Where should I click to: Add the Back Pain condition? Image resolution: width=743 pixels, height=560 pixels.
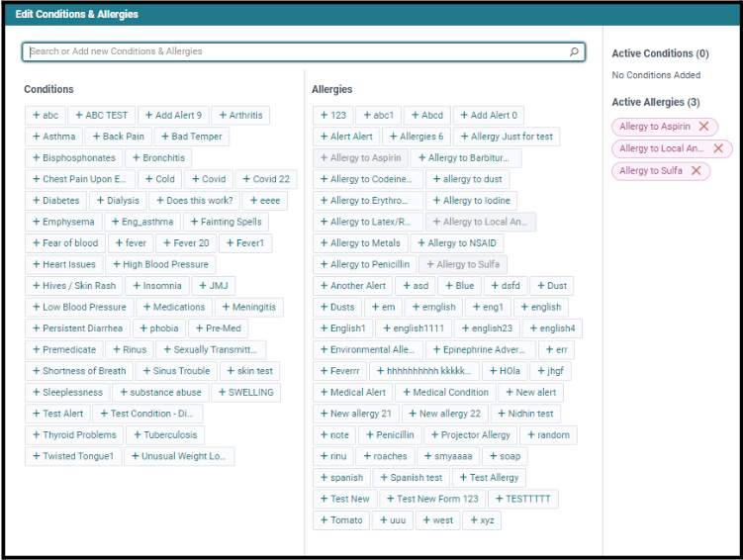tap(119, 137)
